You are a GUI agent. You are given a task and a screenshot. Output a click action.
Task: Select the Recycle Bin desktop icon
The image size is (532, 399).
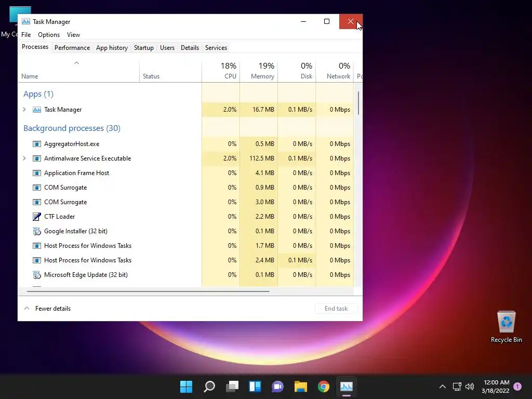506,327
